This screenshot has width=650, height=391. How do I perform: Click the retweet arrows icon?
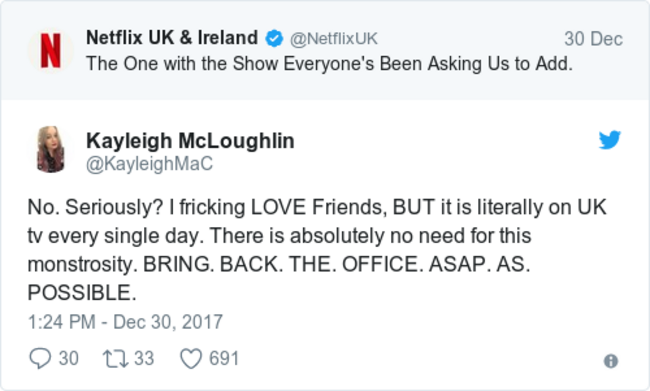click(115, 359)
